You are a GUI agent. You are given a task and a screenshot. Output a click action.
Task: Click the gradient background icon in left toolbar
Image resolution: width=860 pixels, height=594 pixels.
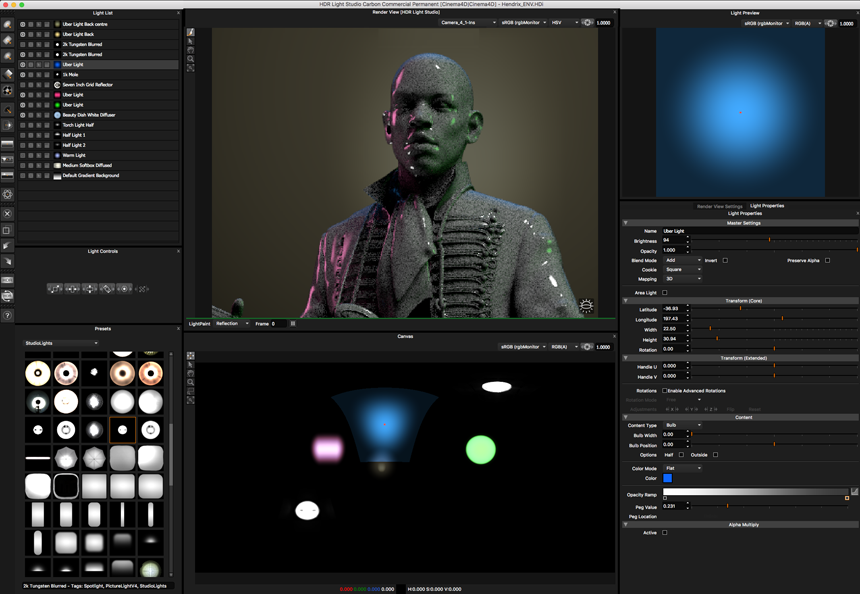tap(7, 144)
